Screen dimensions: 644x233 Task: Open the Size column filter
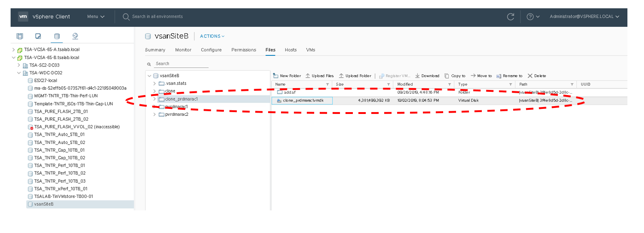[389, 84]
